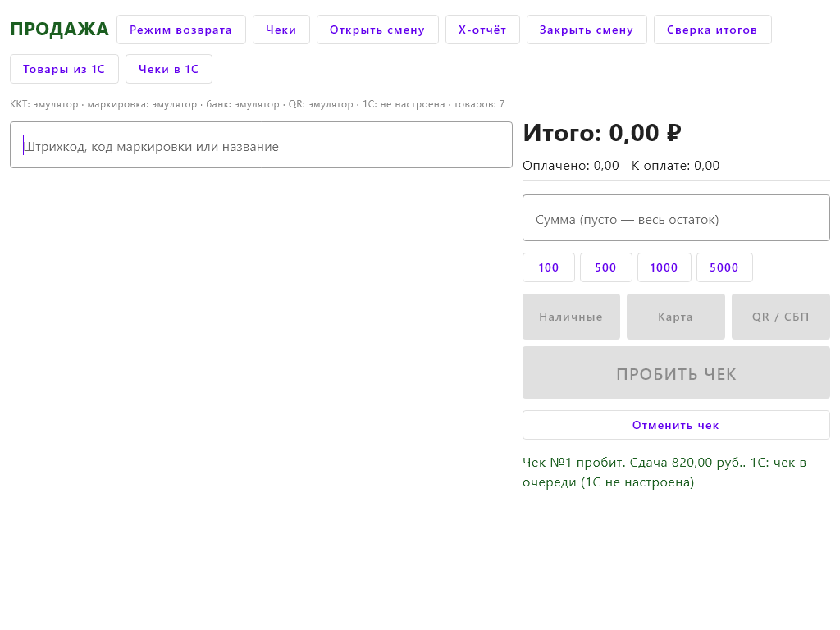Click the Итого: 0,00 ₽ total
Image resolution: width=840 pixels, height=630 pixels.
coord(602,133)
